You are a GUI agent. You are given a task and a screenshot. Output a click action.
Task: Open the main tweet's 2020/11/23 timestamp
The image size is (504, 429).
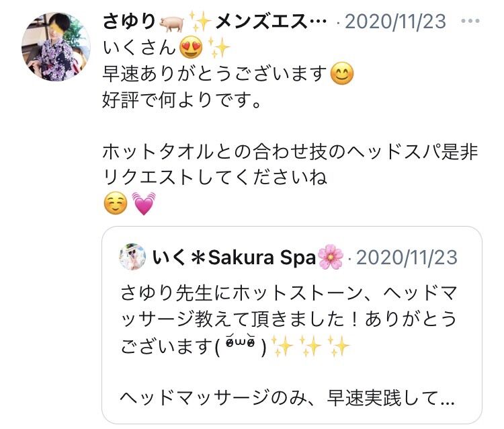point(396,22)
